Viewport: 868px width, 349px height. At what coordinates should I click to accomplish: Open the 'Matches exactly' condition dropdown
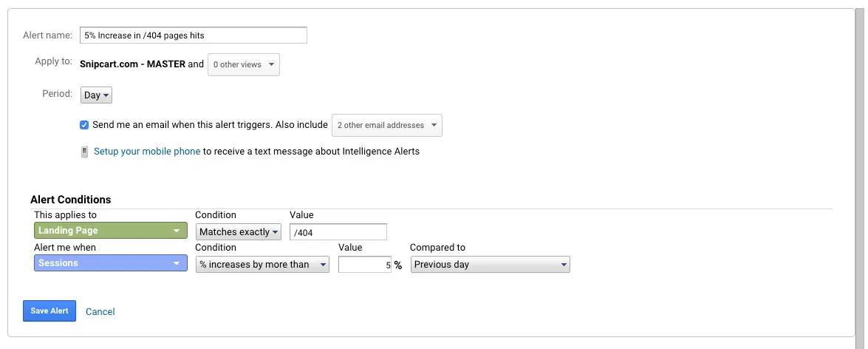click(x=239, y=232)
